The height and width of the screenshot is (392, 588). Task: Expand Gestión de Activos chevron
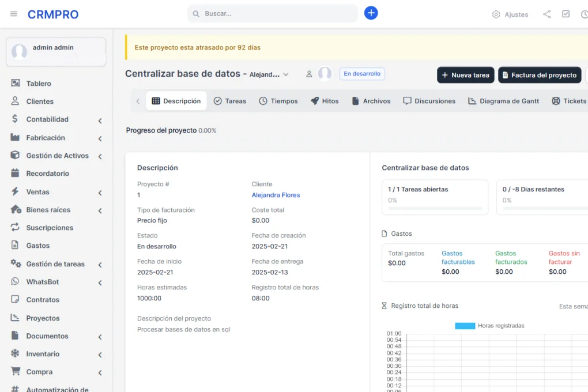point(100,156)
